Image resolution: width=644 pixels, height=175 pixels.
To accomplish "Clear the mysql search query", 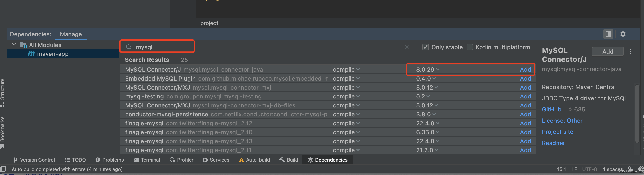I will pyautogui.click(x=407, y=47).
